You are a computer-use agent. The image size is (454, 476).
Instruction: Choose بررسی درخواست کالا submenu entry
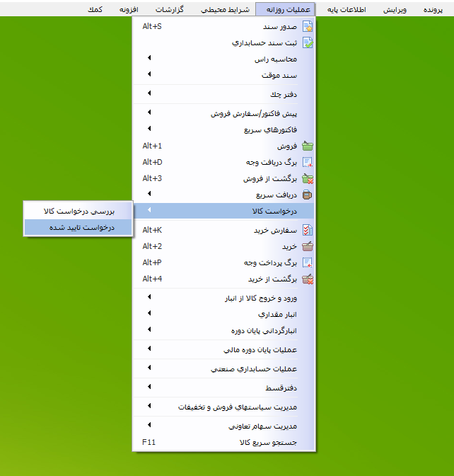[x=78, y=211]
